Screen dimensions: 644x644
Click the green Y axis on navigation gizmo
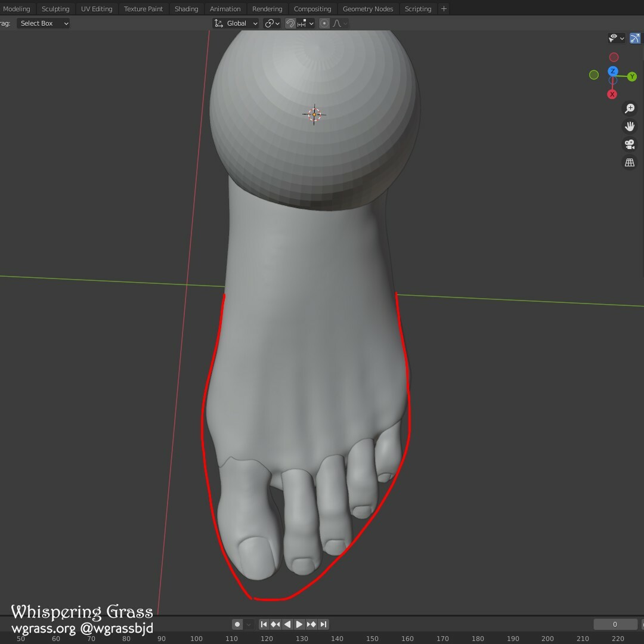click(632, 76)
